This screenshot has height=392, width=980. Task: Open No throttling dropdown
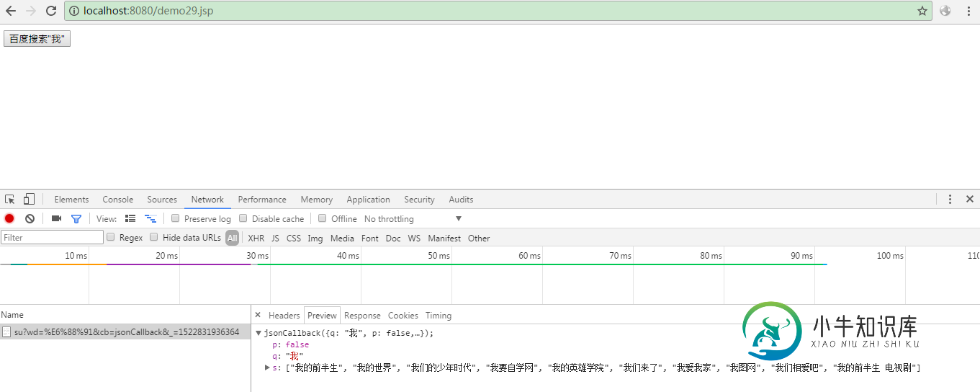point(413,218)
